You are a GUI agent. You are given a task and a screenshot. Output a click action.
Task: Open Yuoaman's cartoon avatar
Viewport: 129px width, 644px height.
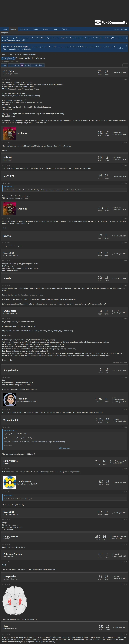point(10,399)
